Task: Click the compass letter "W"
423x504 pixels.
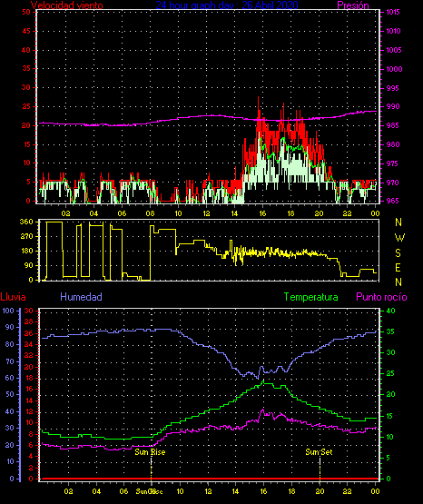Action: 399,238
